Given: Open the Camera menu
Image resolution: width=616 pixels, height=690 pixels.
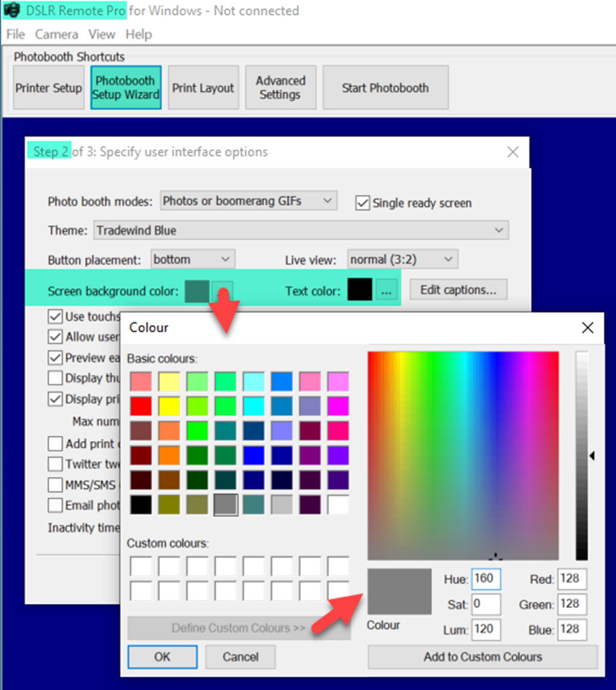Looking at the screenshot, I should point(56,34).
